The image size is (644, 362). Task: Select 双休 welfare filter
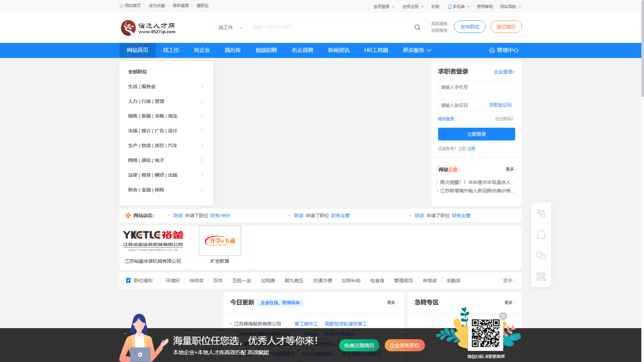pos(218,281)
